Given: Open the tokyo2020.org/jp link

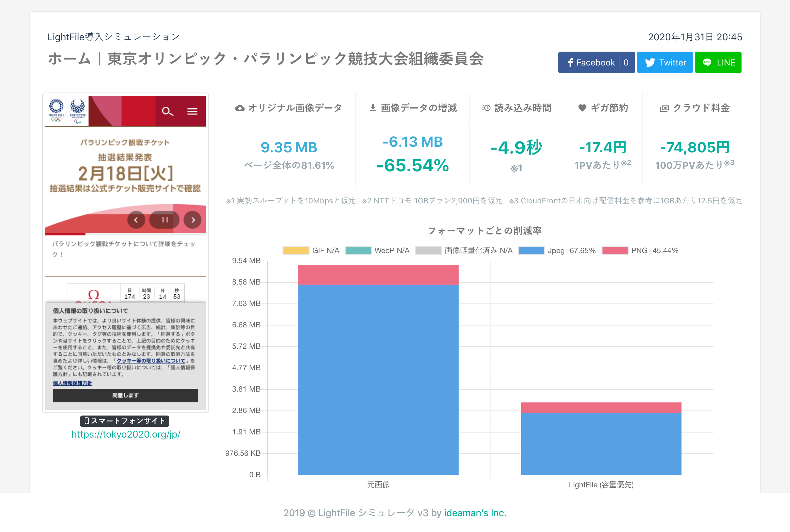Looking at the screenshot, I should coord(126,434).
